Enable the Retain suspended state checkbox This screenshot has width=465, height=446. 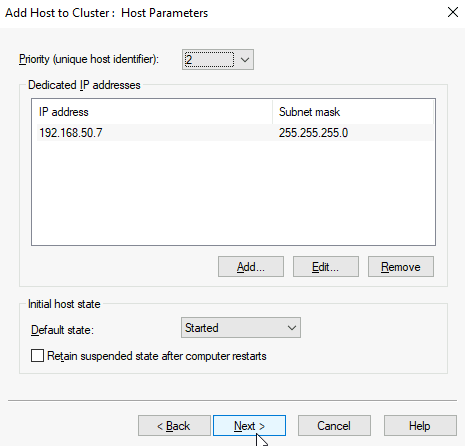37,355
